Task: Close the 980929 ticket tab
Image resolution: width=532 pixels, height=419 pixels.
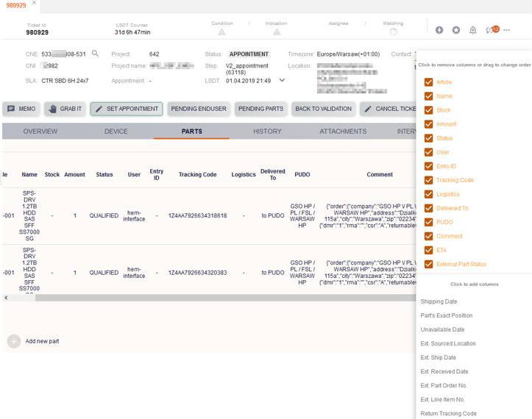Action: [34, 3]
